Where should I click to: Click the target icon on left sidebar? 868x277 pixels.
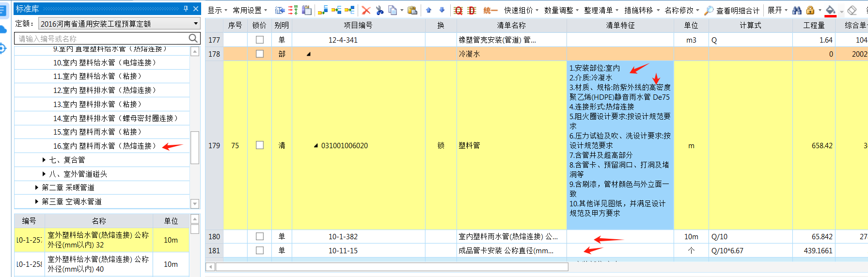[2, 48]
